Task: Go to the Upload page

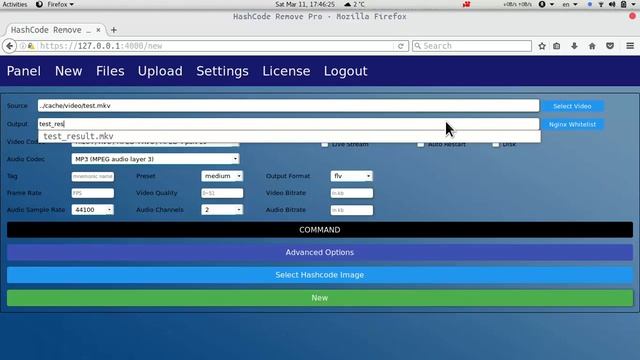Action: pyautogui.click(x=160, y=71)
